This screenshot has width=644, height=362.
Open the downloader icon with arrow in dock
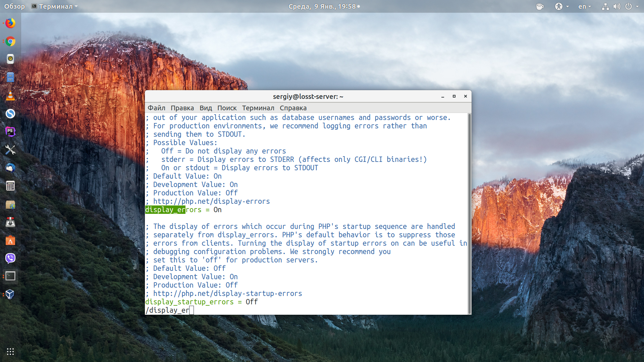(10, 222)
